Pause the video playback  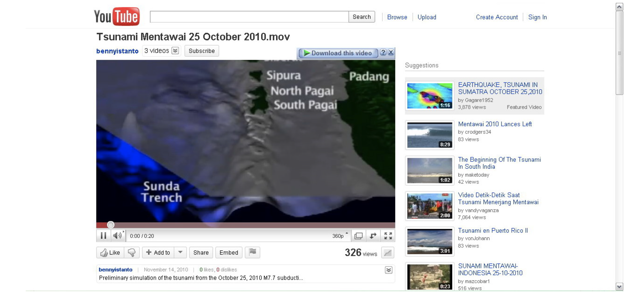[x=103, y=235]
